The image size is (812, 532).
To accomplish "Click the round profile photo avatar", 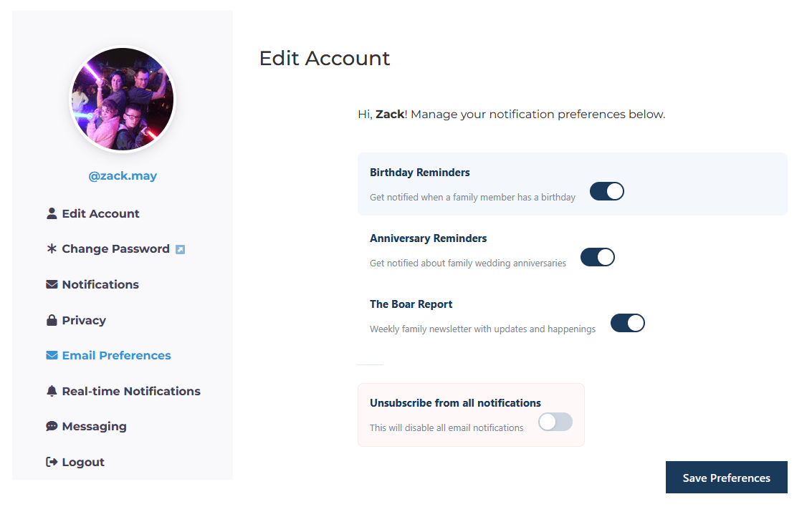I will coord(123,100).
